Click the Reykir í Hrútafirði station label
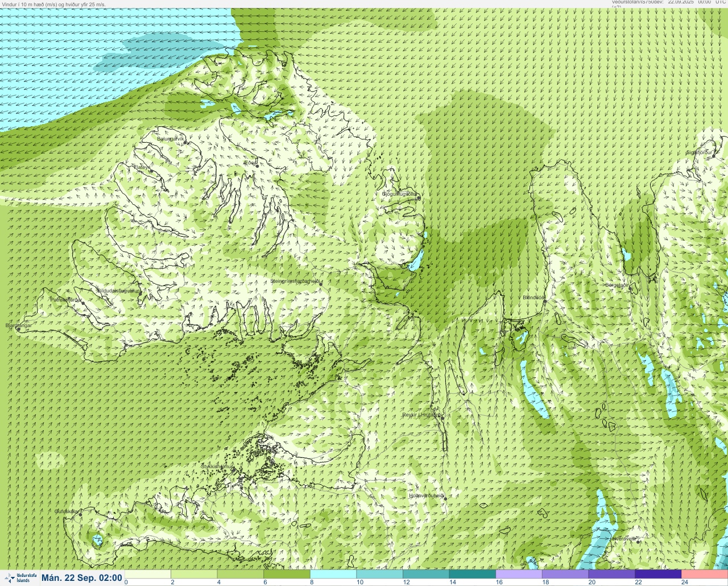728x586 pixels. (x=421, y=415)
